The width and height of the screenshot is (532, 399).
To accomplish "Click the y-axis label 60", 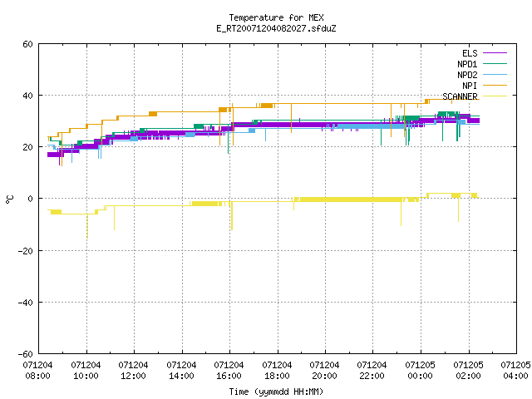I will pos(27,44).
